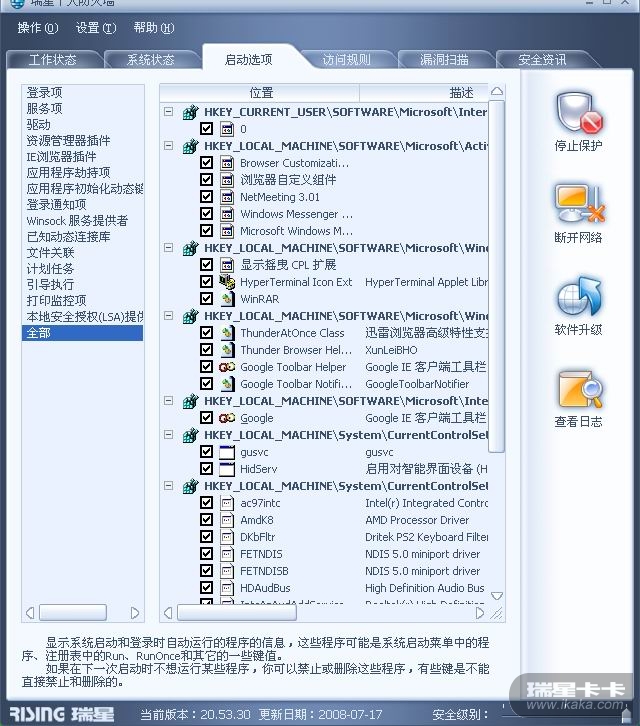640x726 pixels.
Task: Collapse the HKEY_CURRENT_USER\SOFTWARE\Microsoft\Inter group
Action: coord(169,112)
